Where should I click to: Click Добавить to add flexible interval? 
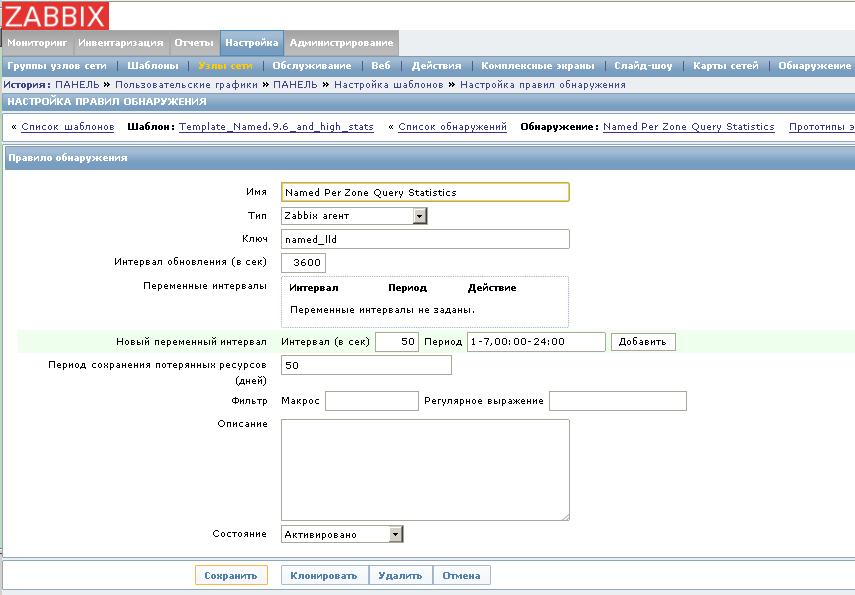643,342
